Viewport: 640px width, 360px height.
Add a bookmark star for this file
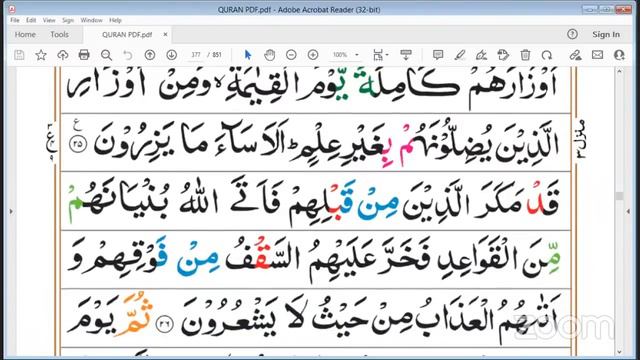[x=41, y=55]
